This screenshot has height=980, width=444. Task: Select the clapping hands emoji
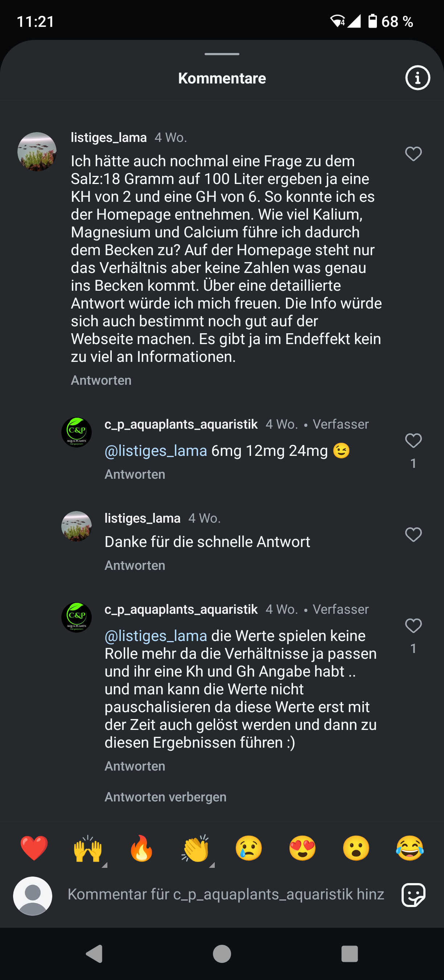pos(196,848)
